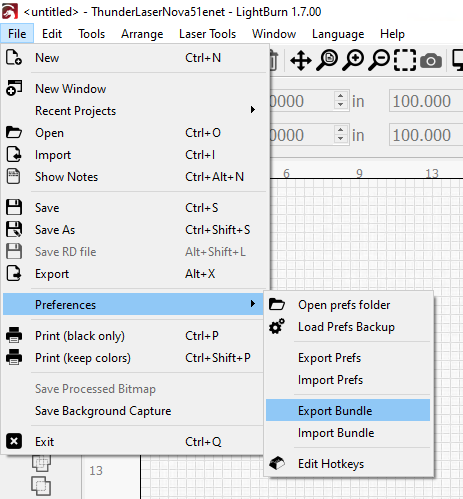
Task: Click the Open folder icon in File menu
Action: click(14, 132)
